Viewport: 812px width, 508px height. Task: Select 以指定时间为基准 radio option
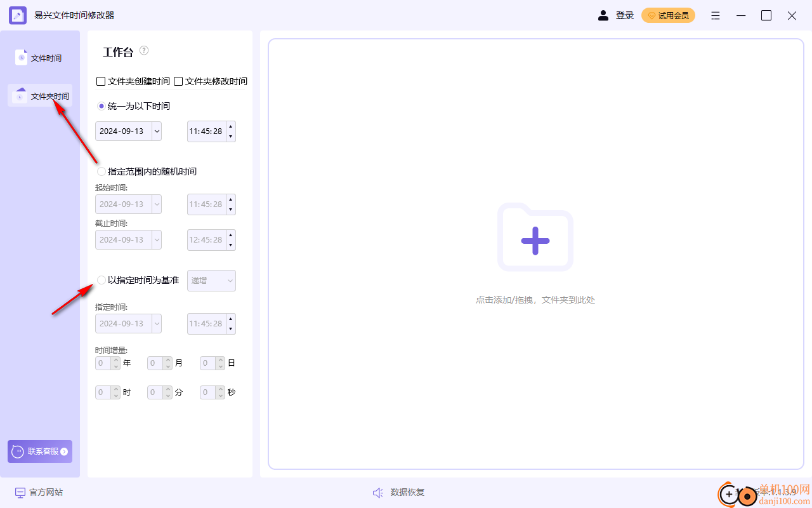point(101,280)
